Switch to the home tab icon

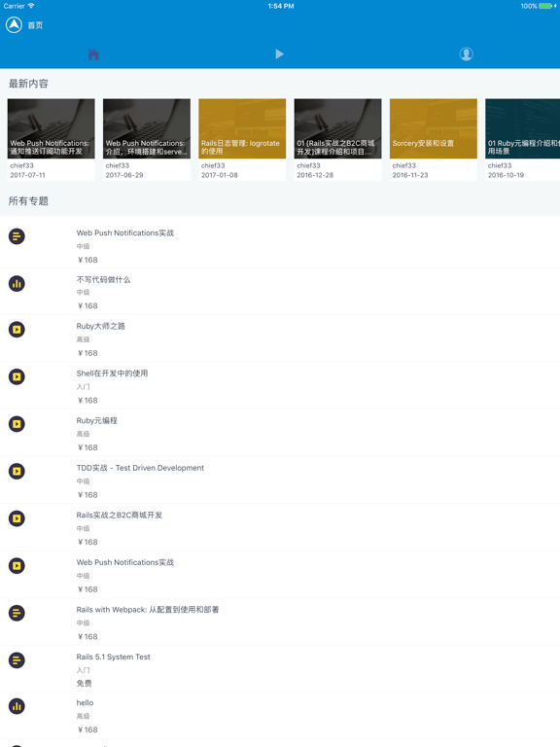point(93,54)
